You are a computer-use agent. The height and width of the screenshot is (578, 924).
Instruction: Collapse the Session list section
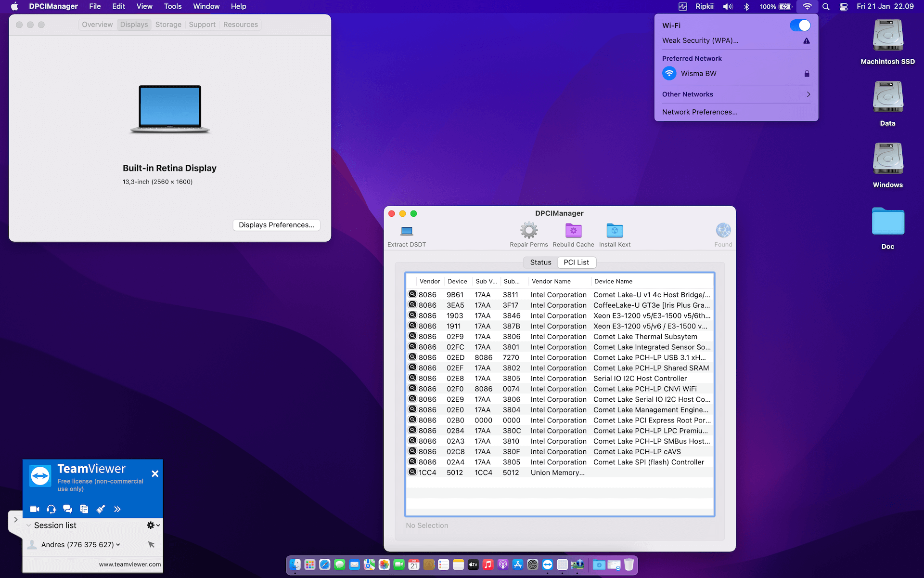(29, 525)
